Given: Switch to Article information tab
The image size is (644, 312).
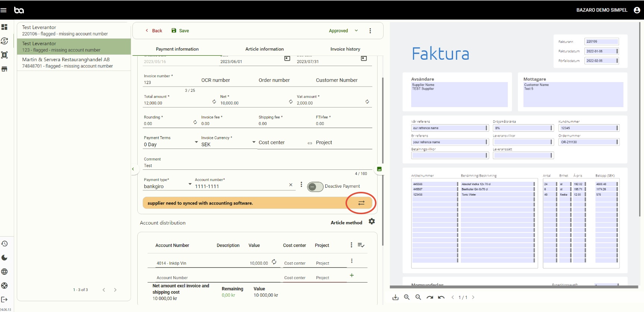Looking at the screenshot, I should tap(264, 49).
